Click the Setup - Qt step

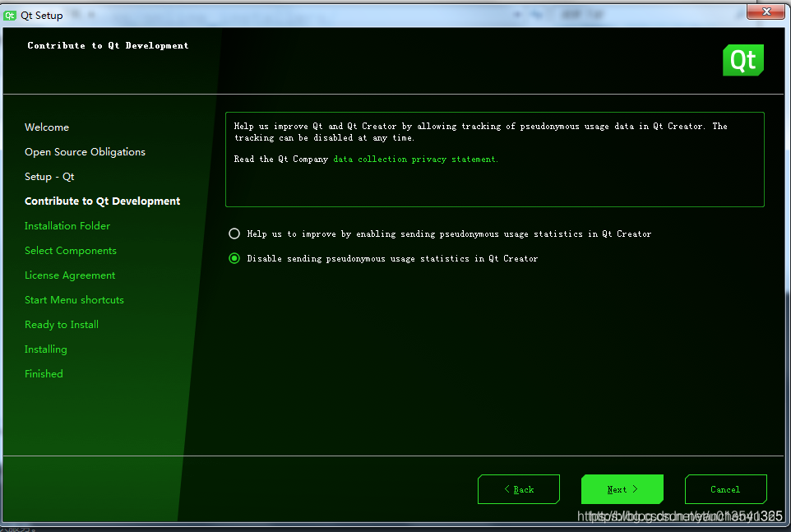point(49,177)
